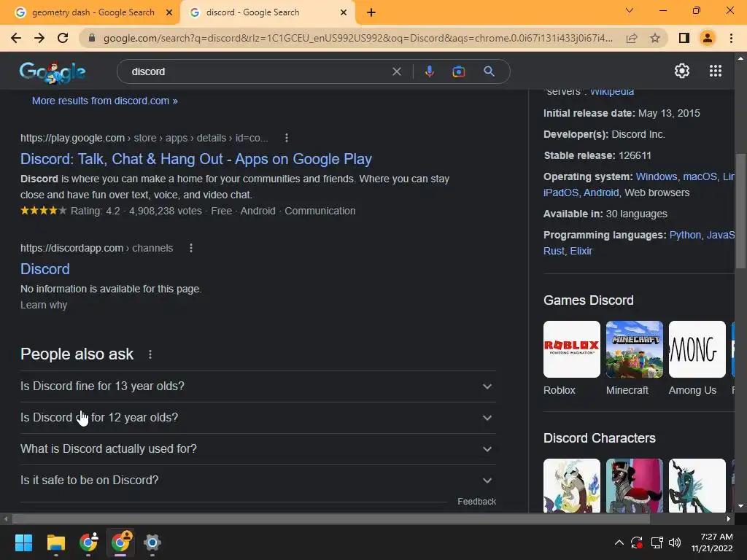Open the iPadOS link
The height and width of the screenshot is (560, 747).
[x=561, y=192]
